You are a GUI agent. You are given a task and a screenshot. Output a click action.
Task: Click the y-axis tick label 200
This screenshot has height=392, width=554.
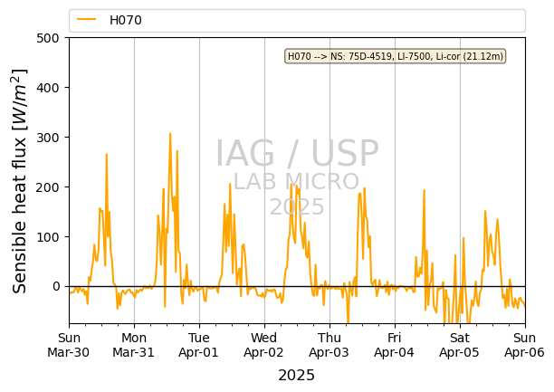coord(48,187)
